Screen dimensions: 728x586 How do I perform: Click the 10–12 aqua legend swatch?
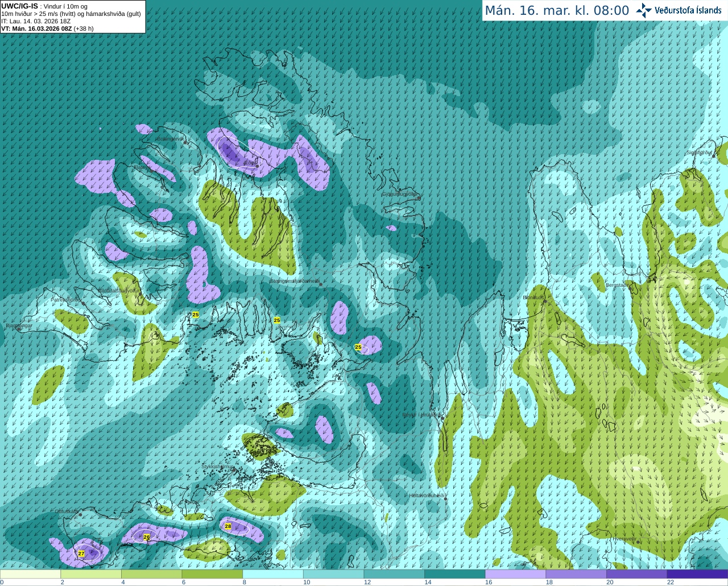click(333, 574)
